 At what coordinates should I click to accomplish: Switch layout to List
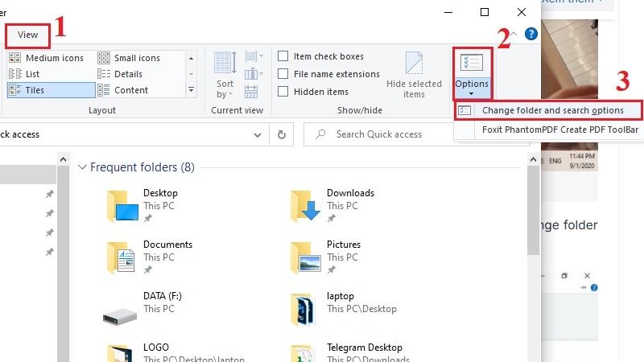coord(24,74)
